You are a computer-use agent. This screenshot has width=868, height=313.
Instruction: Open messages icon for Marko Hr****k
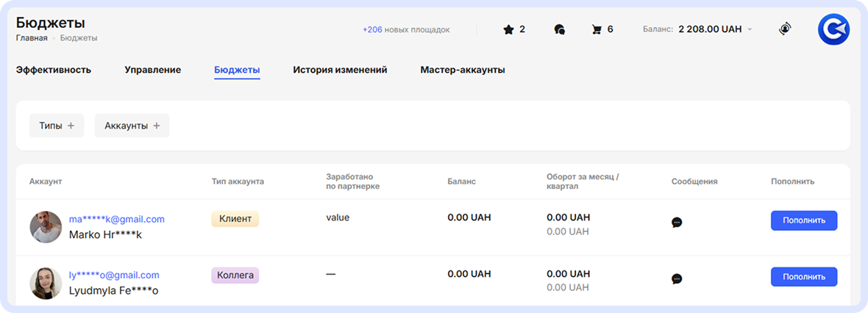point(677,222)
